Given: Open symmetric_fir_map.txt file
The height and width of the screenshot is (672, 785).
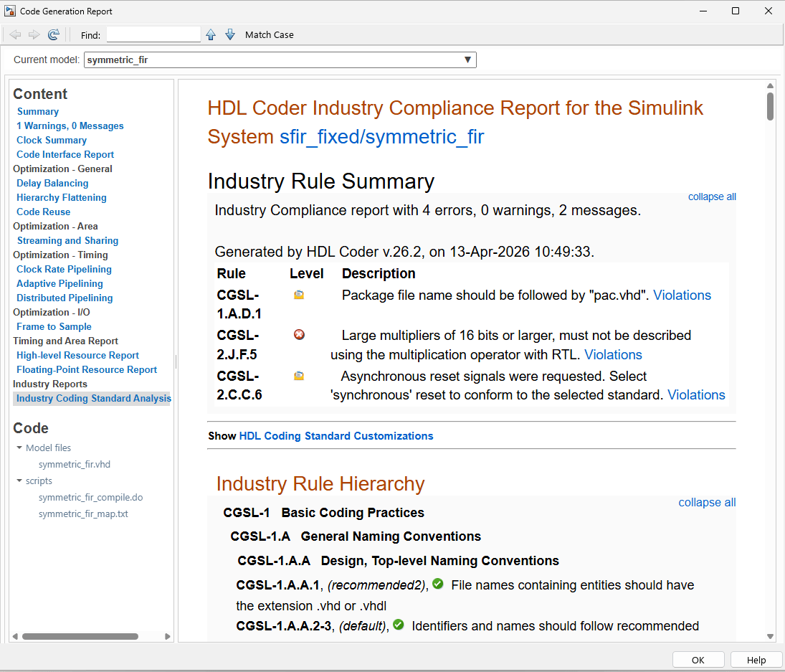Looking at the screenshot, I should pos(83,514).
